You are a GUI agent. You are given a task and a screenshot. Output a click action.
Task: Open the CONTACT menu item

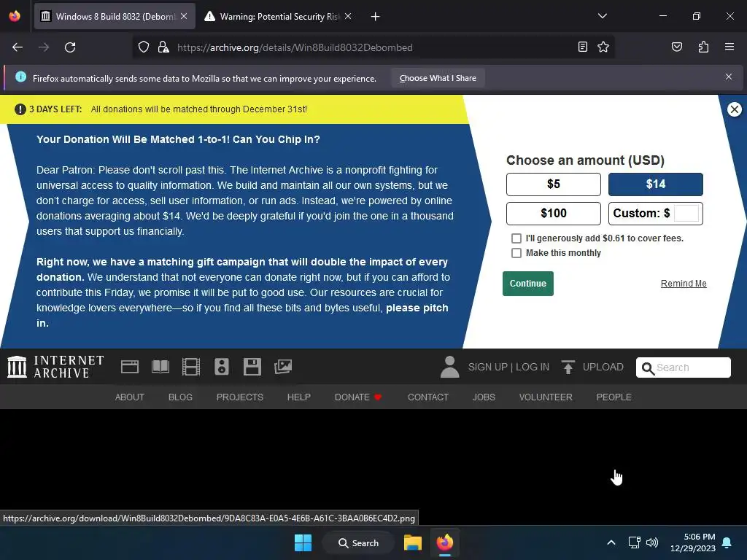click(427, 397)
